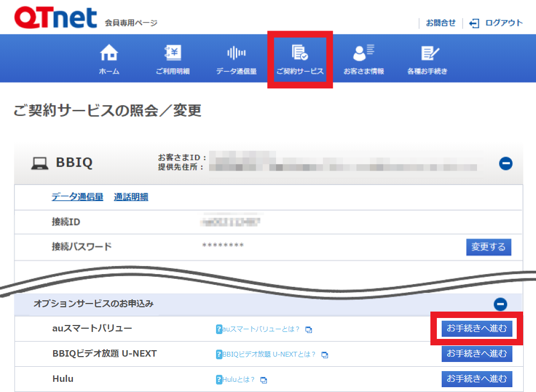536x392 pixels.
Task: Open the 通話明細 call details link
Action: click(x=131, y=197)
